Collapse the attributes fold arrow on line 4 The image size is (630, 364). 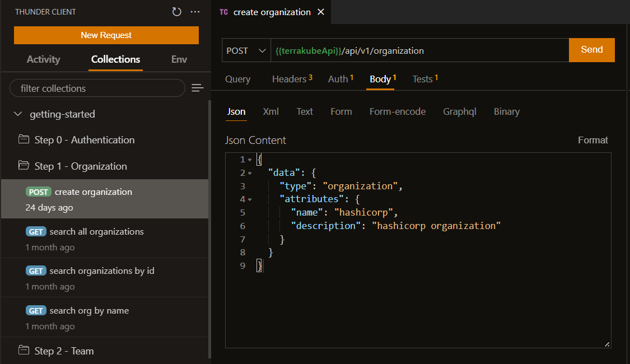click(x=250, y=199)
